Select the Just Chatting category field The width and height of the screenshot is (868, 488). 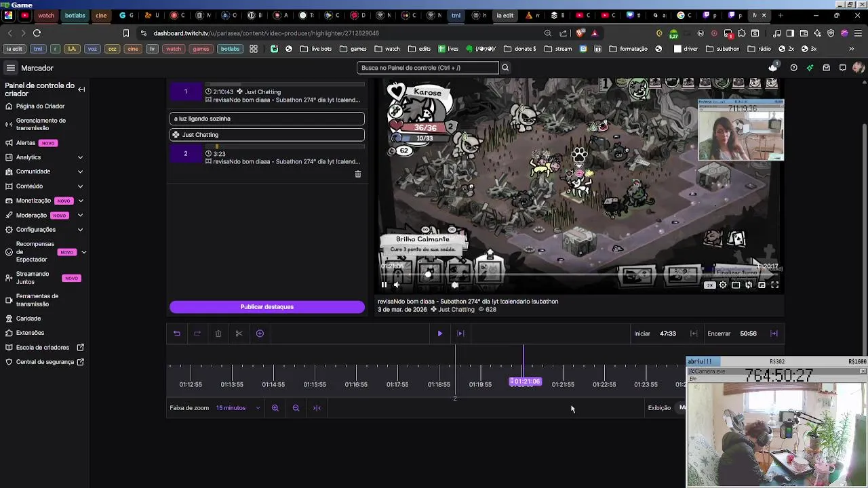coord(267,135)
